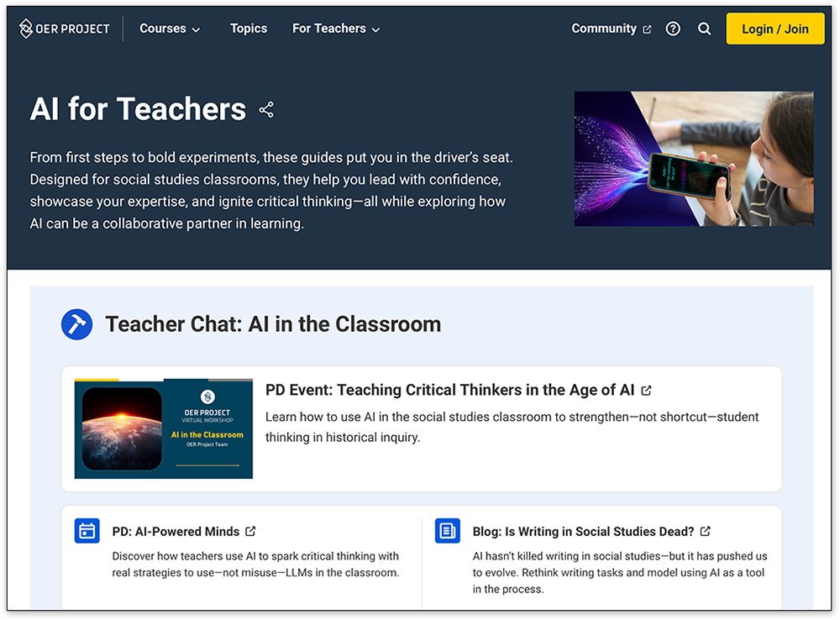Image resolution: width=840 pixels, height=620 pixels.
Task: Share the AI for Teachers page
Action: point(266,110)
